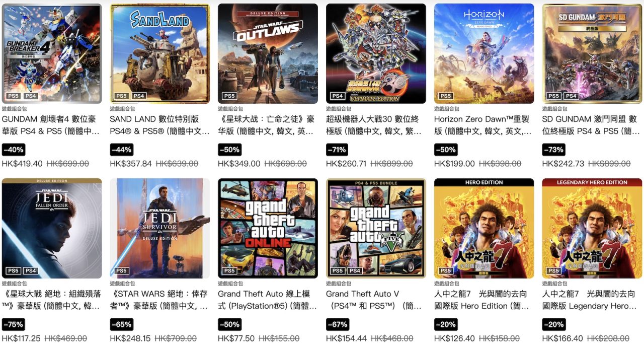The width and height of the screenshot is (644, 346).
Task: Click the -75% badge under Fallen Order
Action: [x=14, y=324]
